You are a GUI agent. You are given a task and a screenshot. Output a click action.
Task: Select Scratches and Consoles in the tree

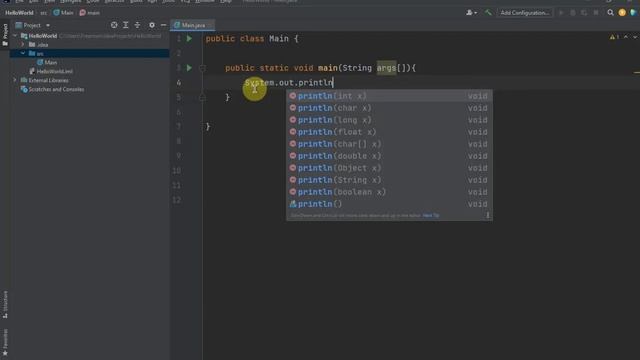[53, 89]
